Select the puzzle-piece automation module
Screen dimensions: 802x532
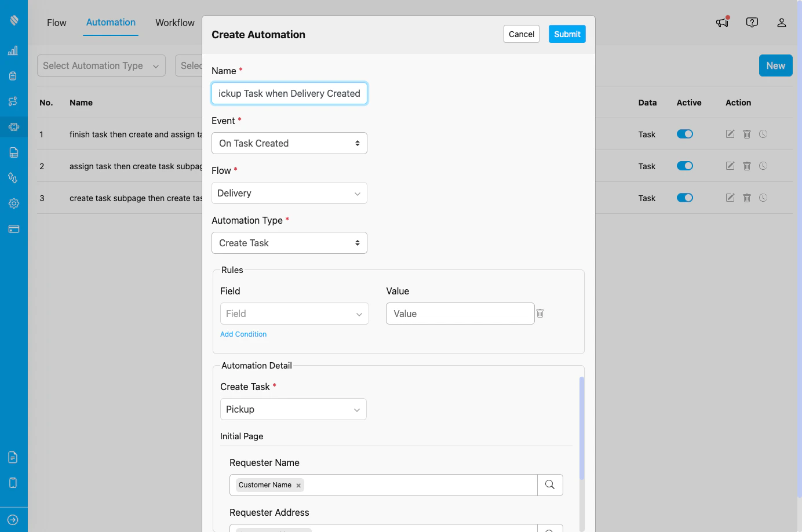pyautogui.click(x=13, y=127)
